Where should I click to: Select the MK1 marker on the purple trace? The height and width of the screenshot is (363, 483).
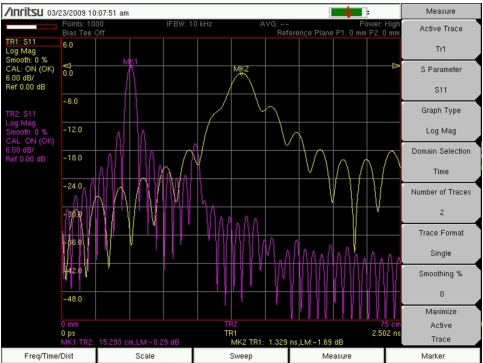click(x=130, y=63)
